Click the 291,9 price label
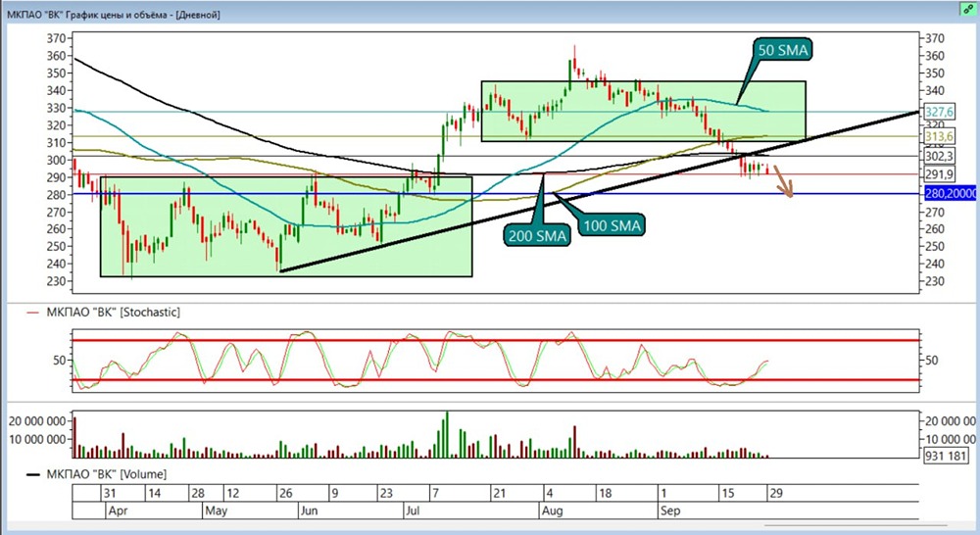The image size is (980, 535). 940,175
